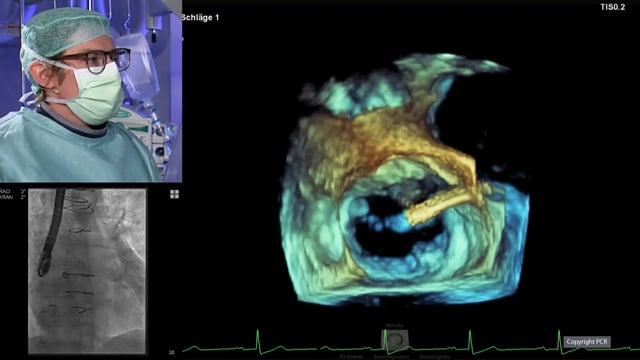640x360 pixels.
Task: Select the KRAN angulation readout
Action: [x=6, y=197]
